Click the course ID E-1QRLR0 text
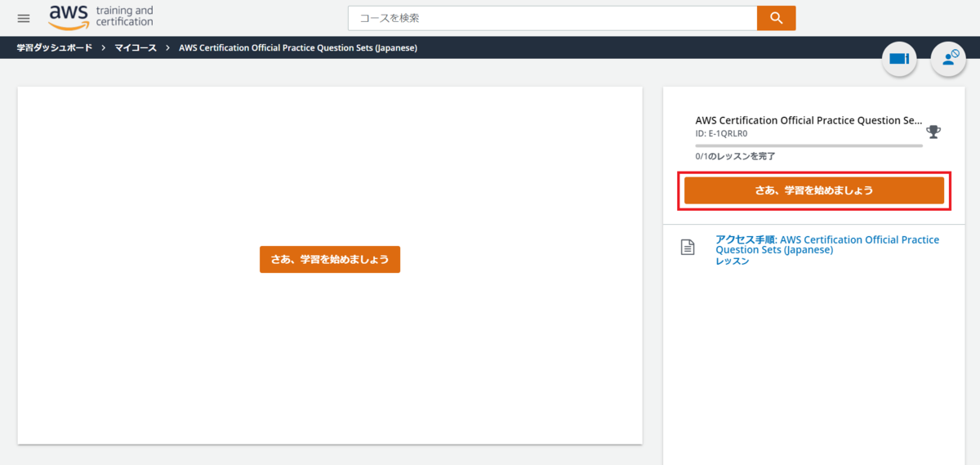 point(722,133)
